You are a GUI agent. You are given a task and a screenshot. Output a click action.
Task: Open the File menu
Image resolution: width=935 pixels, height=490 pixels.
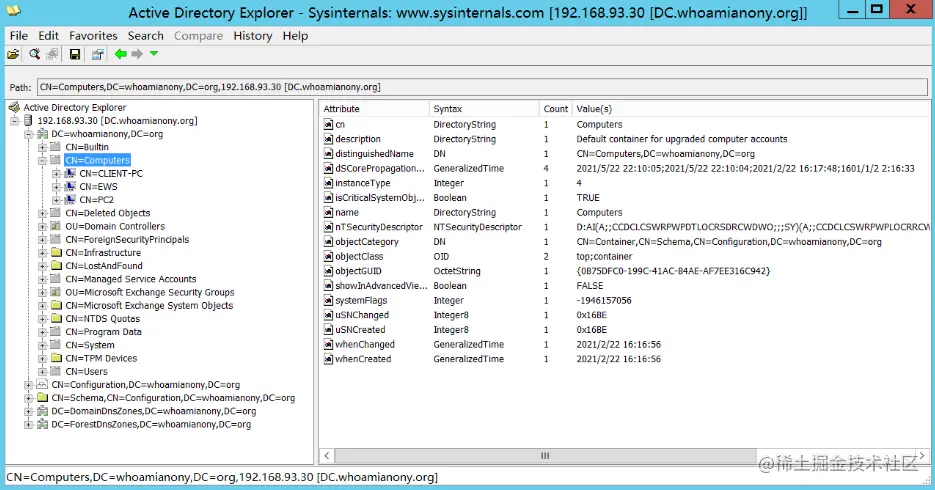[18, 36]
